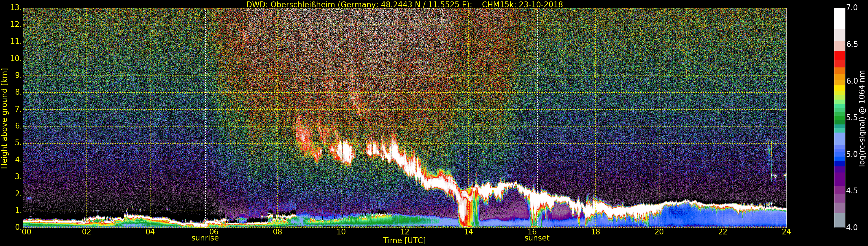Click the 3. height tick label
The image size is (868, 246).
[18, 177]
